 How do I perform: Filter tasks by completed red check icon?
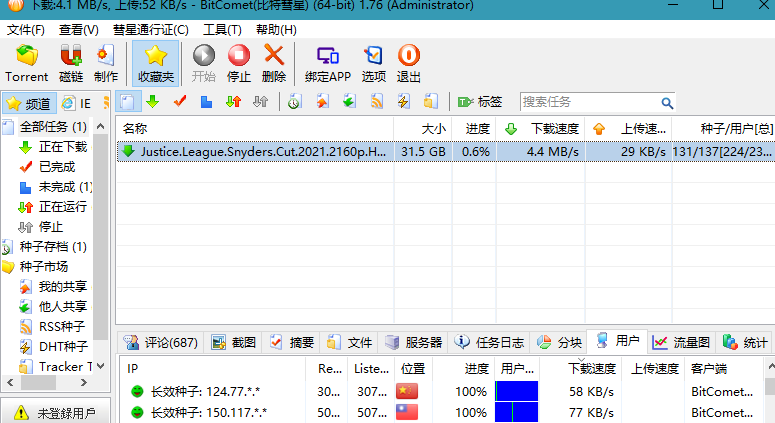(x=180, y=102)
